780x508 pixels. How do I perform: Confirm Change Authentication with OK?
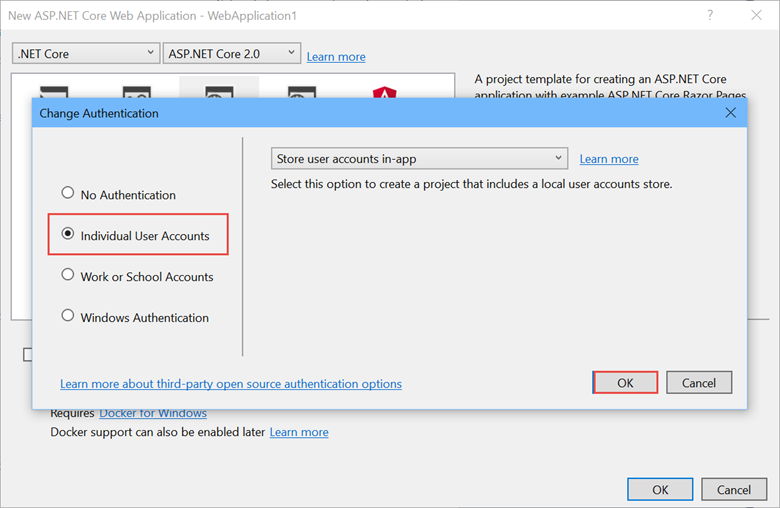625,382
